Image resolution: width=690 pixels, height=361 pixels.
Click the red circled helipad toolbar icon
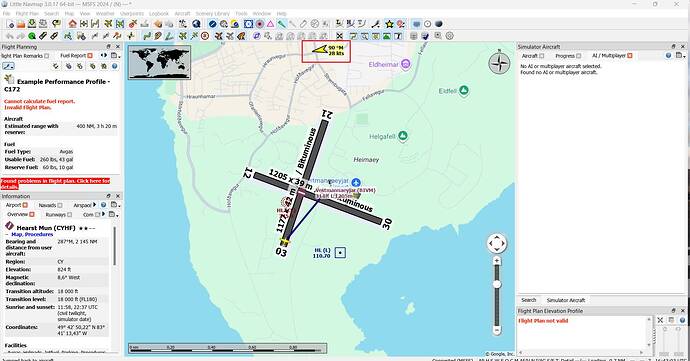click(x=205, y=36)
